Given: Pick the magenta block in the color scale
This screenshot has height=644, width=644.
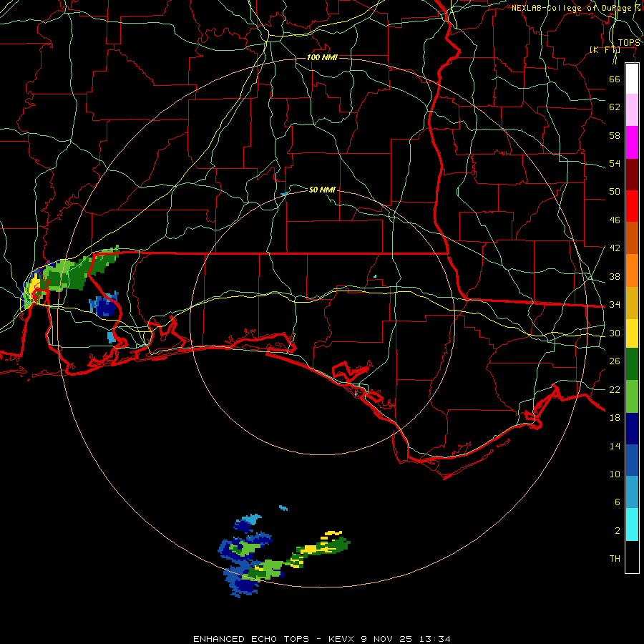Looking at the screenshot, I should pos(632,142).
